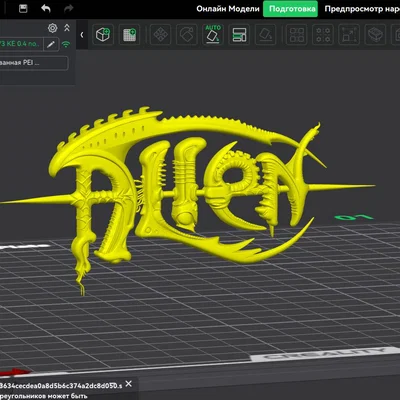Save the project with the floppy icon
Viewport: 400px width, 400px height.
[23, 9]
